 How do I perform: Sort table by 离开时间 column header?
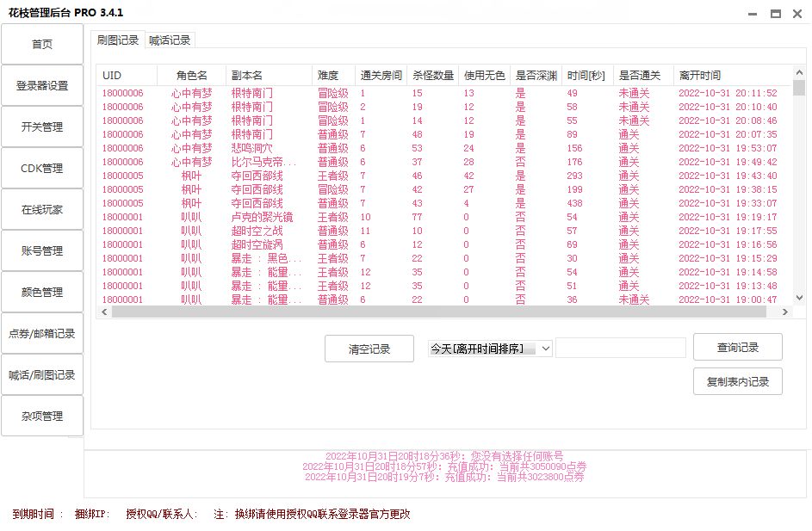[732, 76]
